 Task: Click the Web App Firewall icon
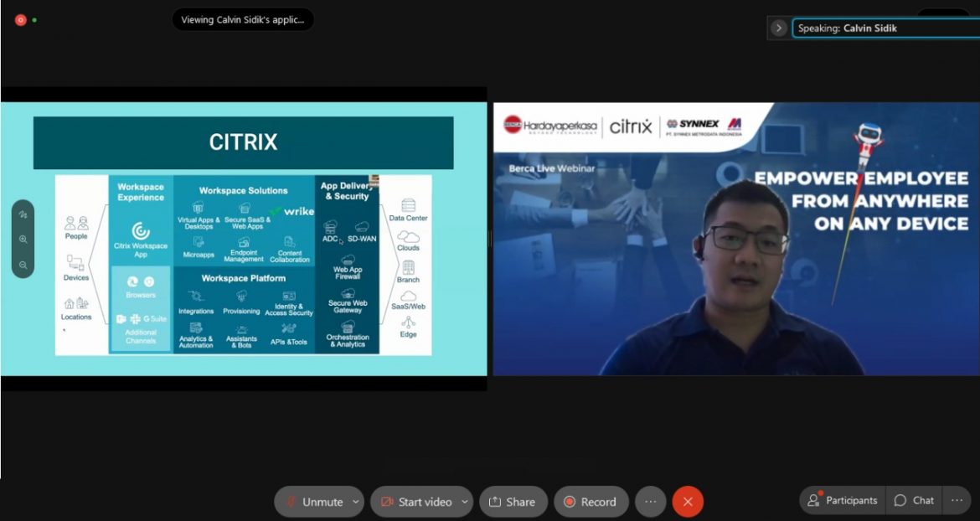pos(348,260)
